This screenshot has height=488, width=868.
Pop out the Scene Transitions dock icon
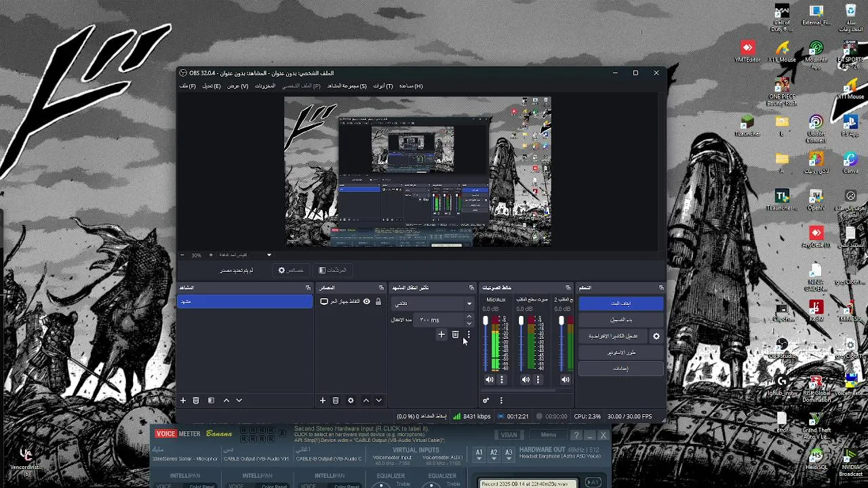(472, 288)
